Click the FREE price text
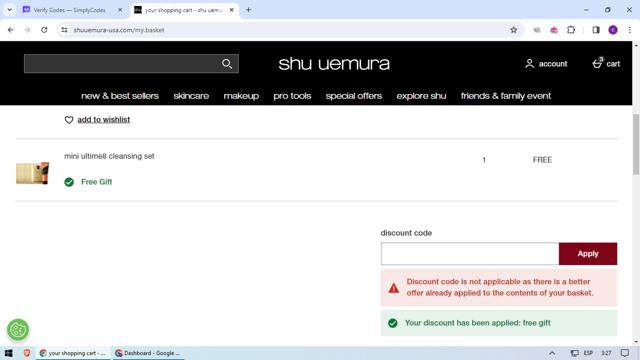Image resolution: width=640 pixels, height=360 pixels. 542,160
